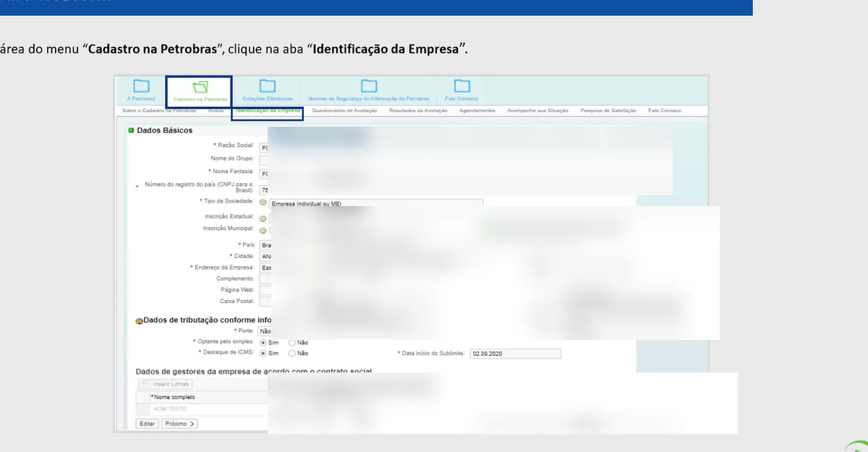Open the A Petronect folder icon
The width and height of the screenshot is (868, 452).
pos(141,86)
